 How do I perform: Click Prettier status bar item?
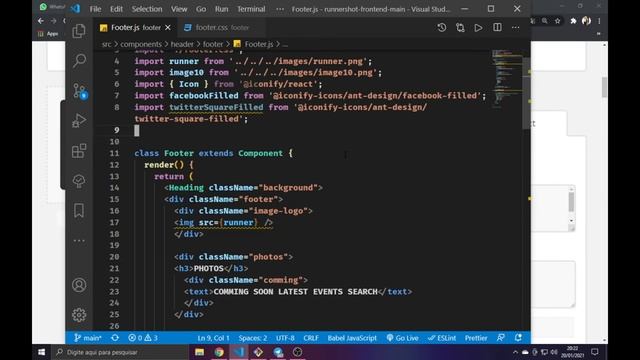(x=476, y=338)
